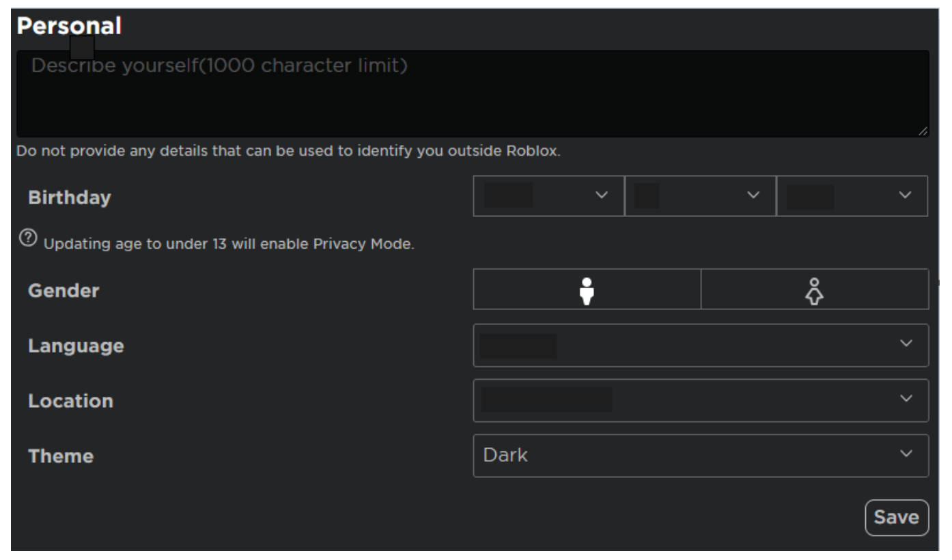Click the 'Do not provide any details' notice
Viewport: 952px width, 560px height.
coord(288,151)
